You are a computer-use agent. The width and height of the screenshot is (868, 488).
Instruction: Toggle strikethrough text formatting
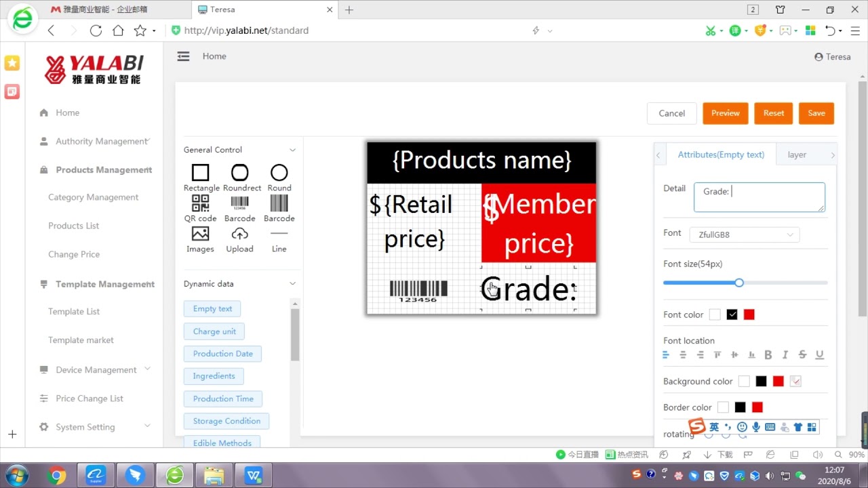802,354
